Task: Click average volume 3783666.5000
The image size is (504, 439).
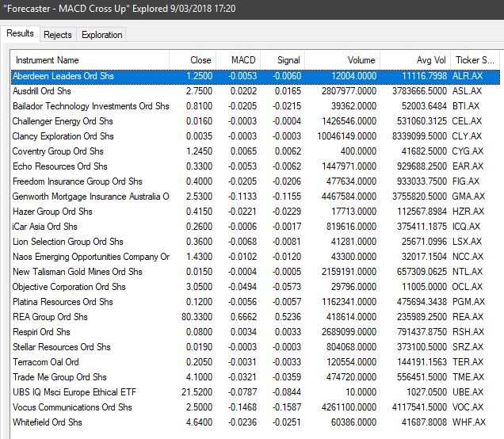Action: click(x=419, y=91)
